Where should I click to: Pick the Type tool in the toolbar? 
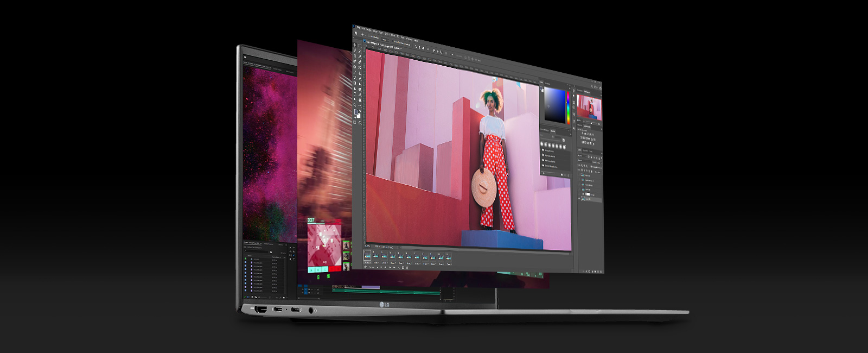click(355, 93)
